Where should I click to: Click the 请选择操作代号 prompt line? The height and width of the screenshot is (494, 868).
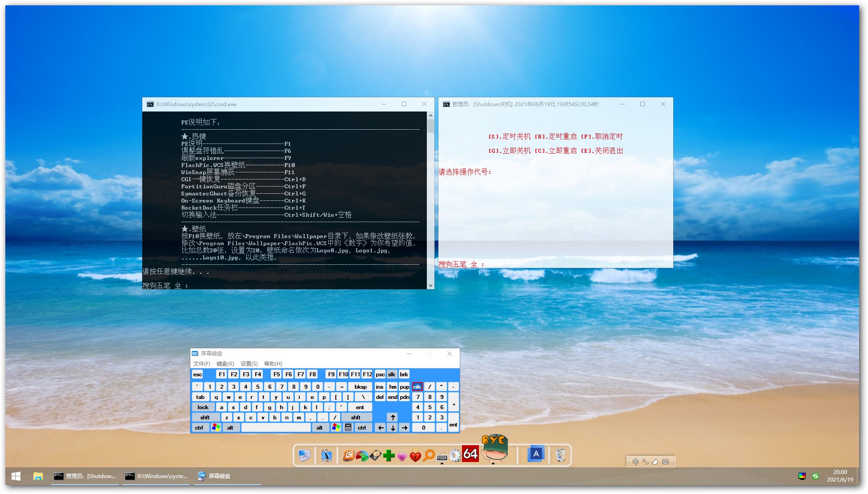tap(465, 172)
